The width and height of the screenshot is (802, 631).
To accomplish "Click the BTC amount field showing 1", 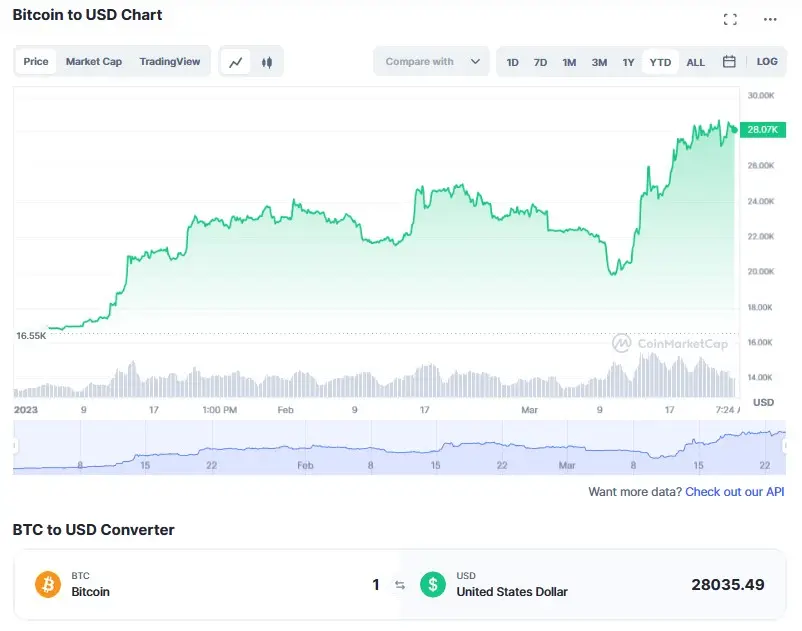I will 376,584.
